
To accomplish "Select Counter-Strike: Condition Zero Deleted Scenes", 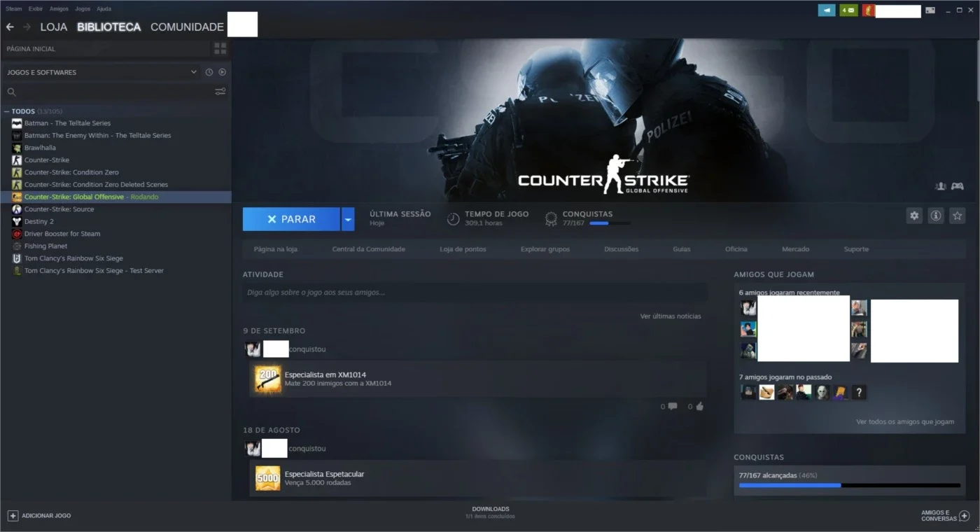I will (x=96, y=185).
